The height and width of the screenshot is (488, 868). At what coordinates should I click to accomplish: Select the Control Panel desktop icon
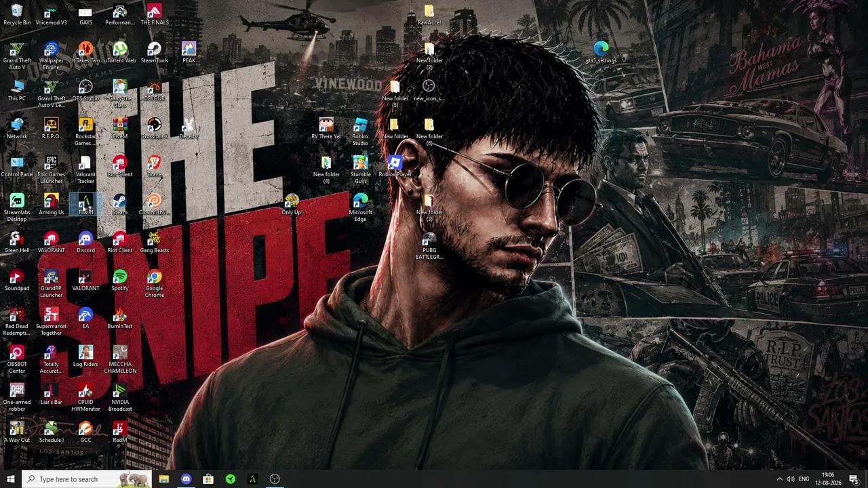pyautogui.click(x=17, y=167)
